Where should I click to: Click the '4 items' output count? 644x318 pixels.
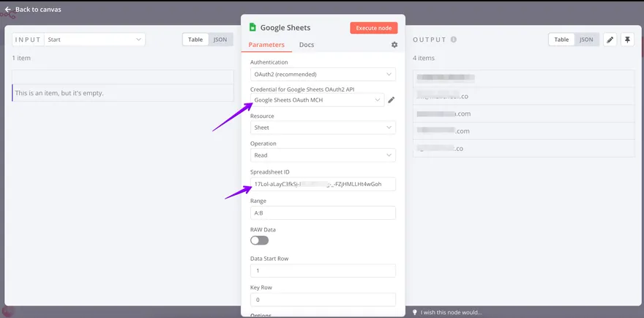click(x=424, y=58)
